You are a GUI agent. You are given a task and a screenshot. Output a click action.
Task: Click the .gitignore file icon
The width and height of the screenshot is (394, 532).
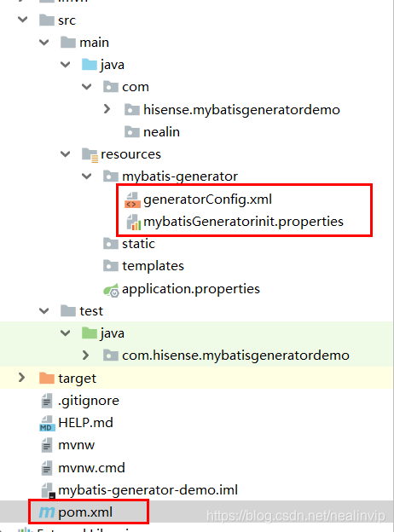[47, 401]
